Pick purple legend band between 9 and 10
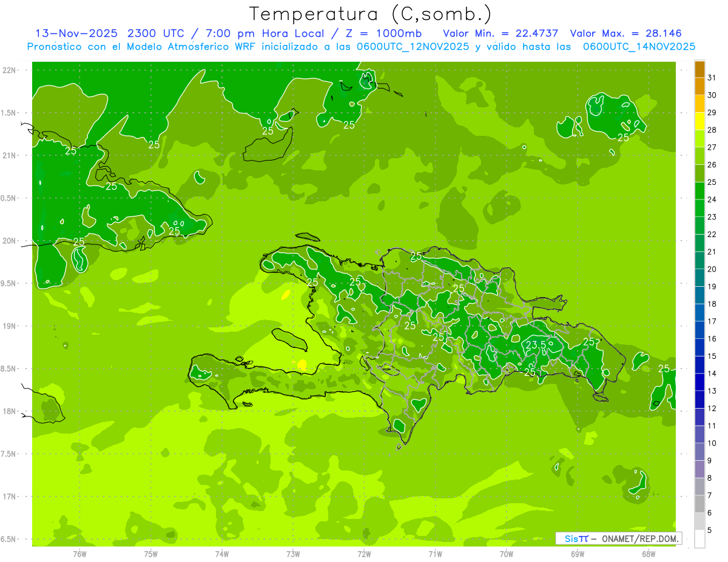 (699, 452)
